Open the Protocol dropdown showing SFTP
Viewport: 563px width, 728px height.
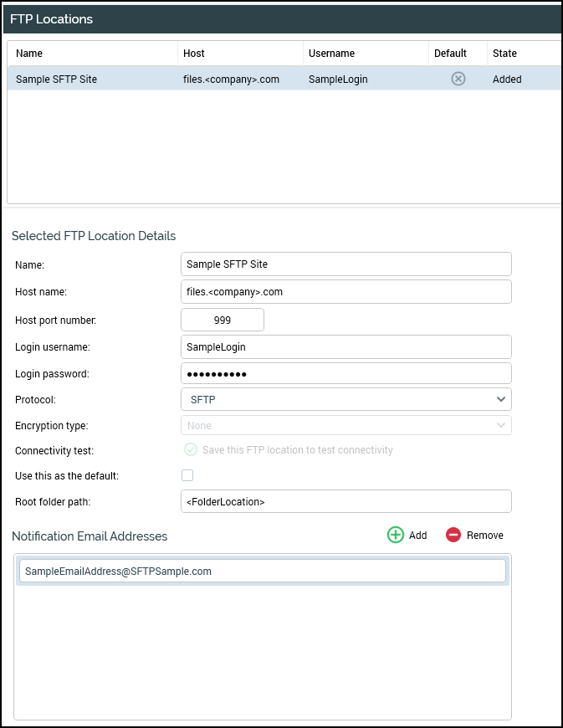345,399
